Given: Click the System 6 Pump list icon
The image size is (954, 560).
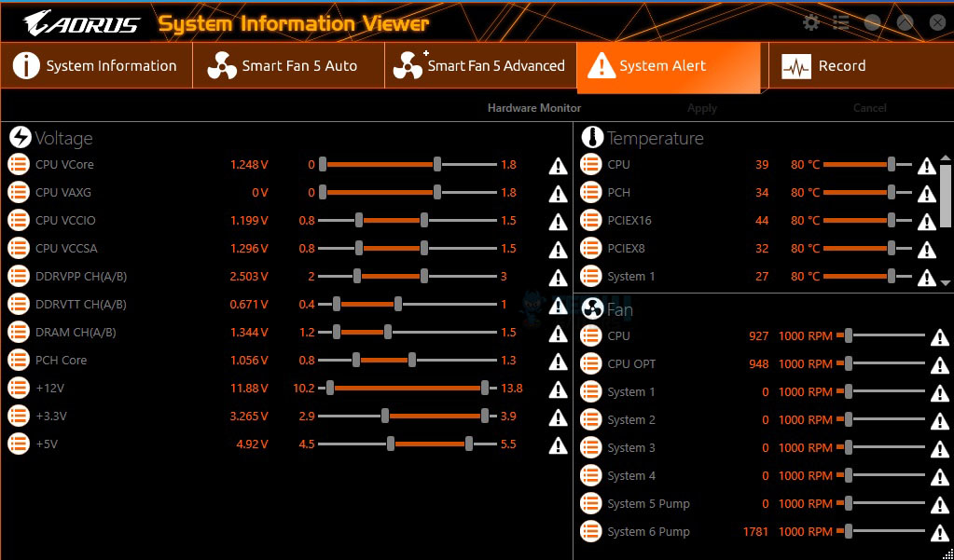Looking at the screenshot, I should point(591,531).
